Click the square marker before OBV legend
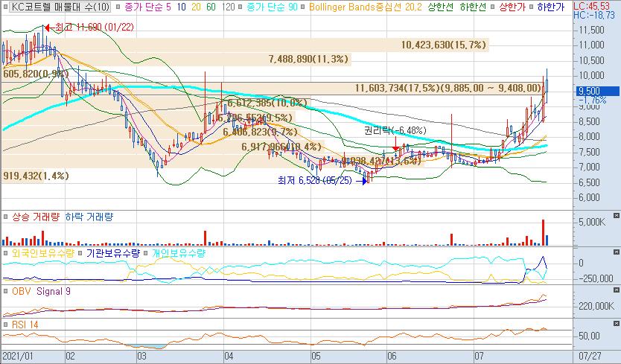 click(6, 291)
